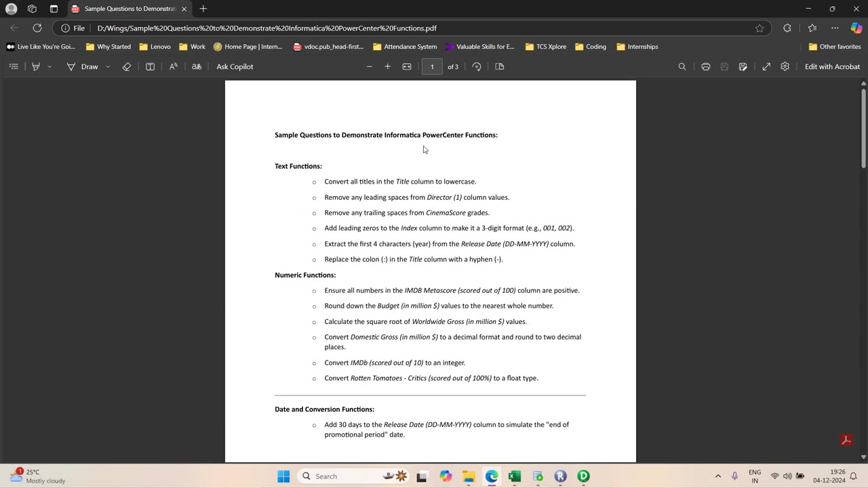The height and width of the screenshot is (488, 868).
Task: Open the Copilot sidebar icon
Action: pos(856,28)
